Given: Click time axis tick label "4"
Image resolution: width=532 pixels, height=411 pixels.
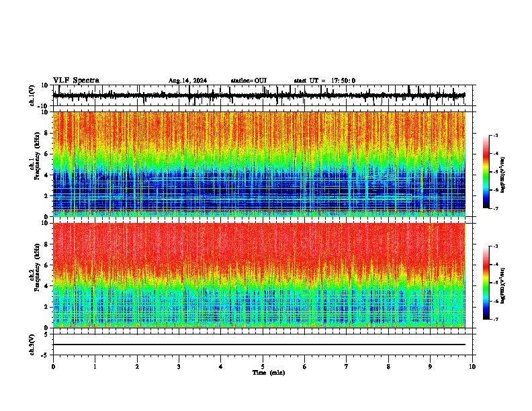Looking at the screenshot, I should tap(221, 367).
